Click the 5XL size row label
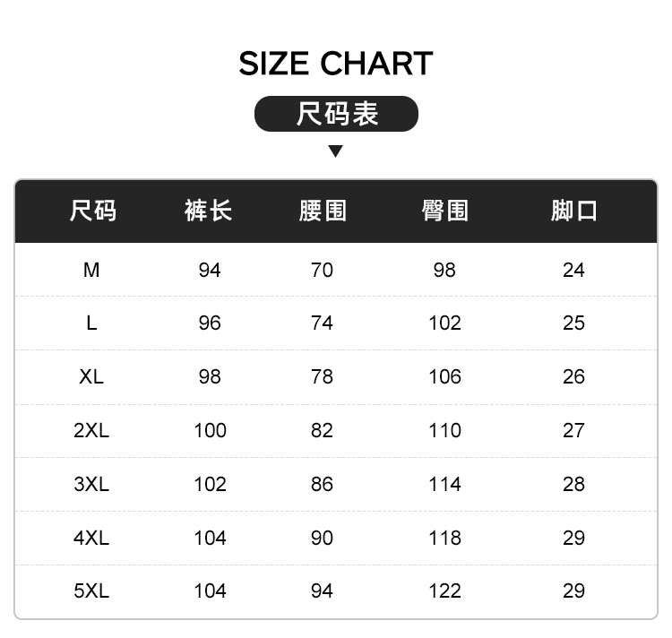The width and height of the screenshot is (672, 638). tap(91, 591)
